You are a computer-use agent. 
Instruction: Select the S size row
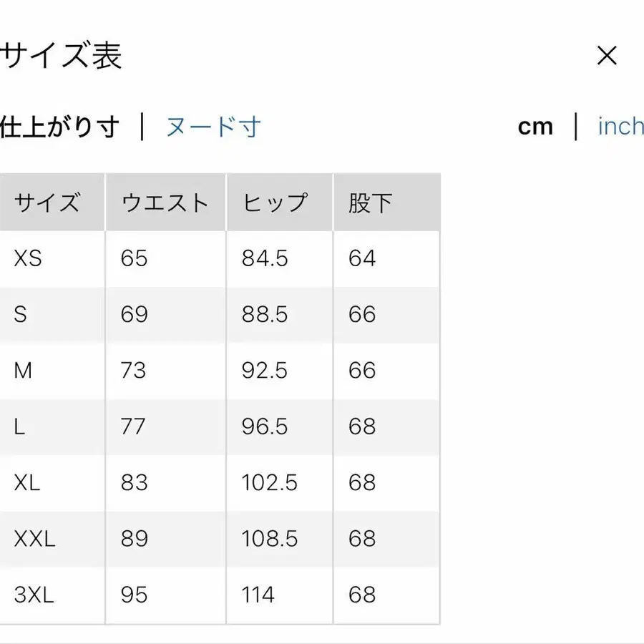(x=19, y=315)
